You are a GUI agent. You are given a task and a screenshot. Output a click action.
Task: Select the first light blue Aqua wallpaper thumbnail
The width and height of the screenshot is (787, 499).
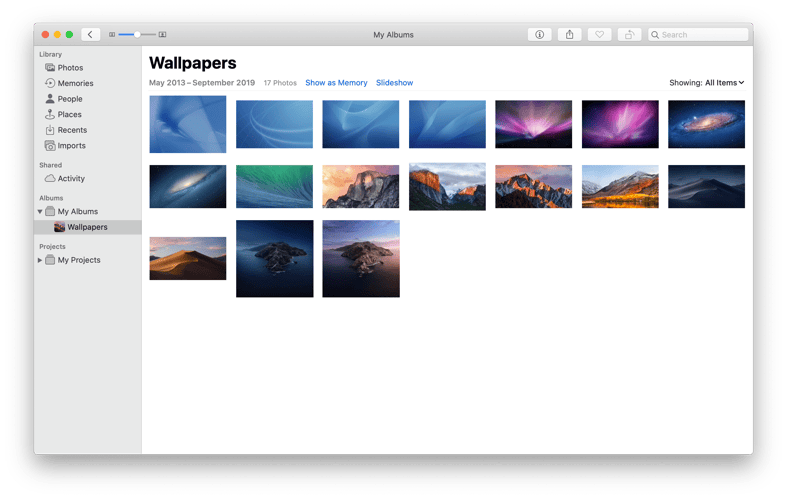tap(188, 124)
